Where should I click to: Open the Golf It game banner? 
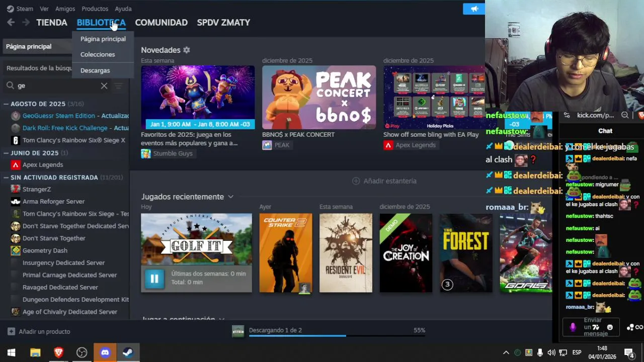196,239
